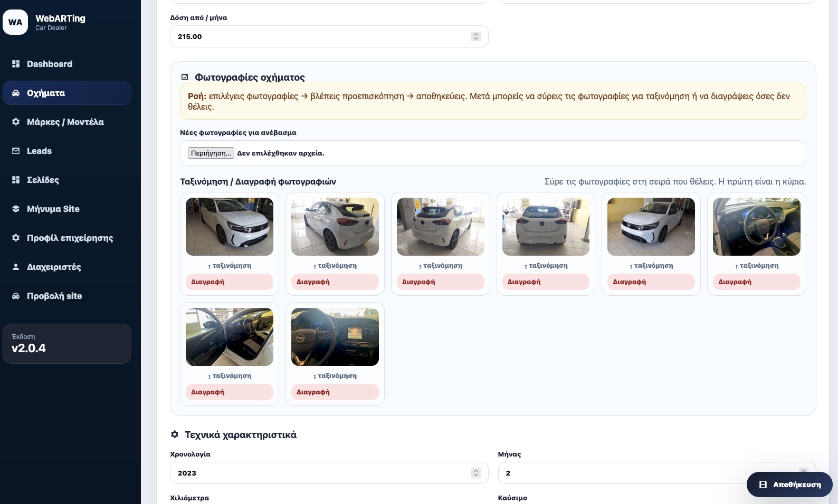
Task: Click the ταξινόμηση handle under the last photo
Action: [x=335, y=376]
